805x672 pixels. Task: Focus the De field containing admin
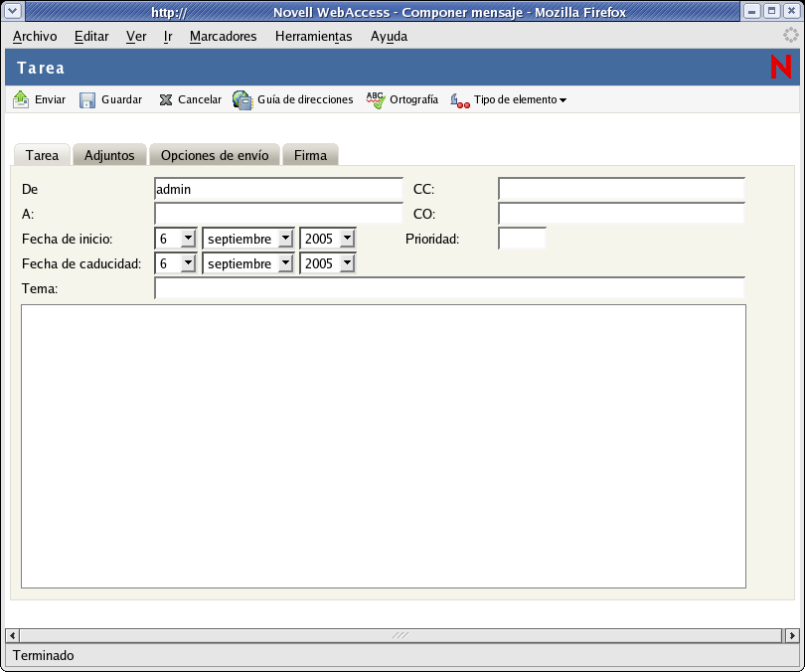point(278,189)
